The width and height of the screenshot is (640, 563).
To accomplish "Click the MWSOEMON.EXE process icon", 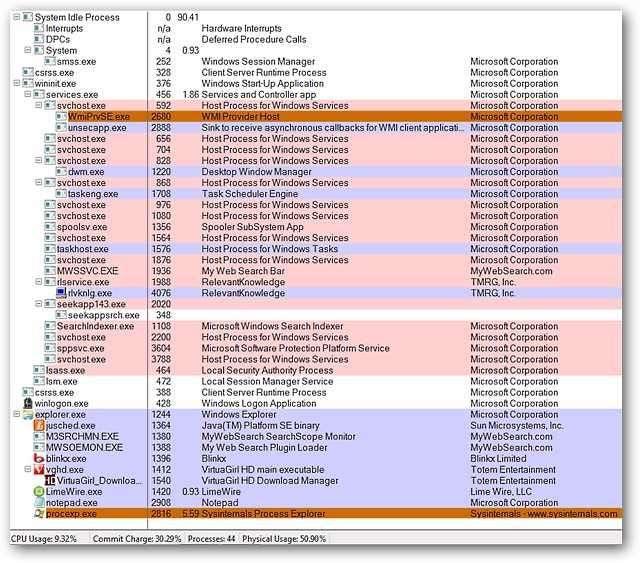I will click(x=39, y=447).
